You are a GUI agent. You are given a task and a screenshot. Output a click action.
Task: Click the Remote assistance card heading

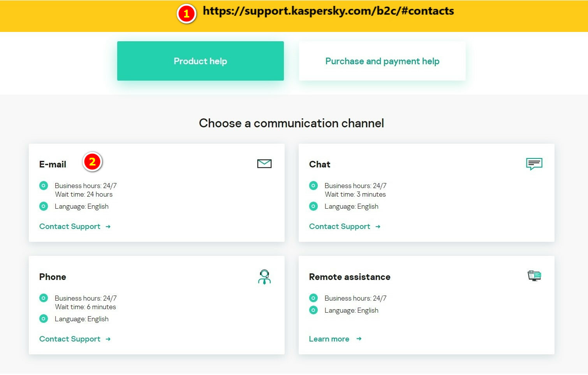coord(350,277)
